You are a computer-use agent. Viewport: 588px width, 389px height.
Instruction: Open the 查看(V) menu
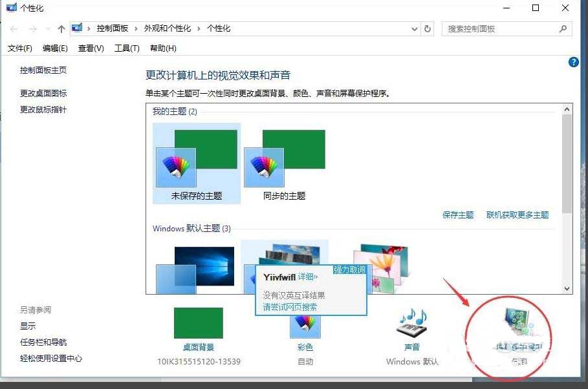90,48
